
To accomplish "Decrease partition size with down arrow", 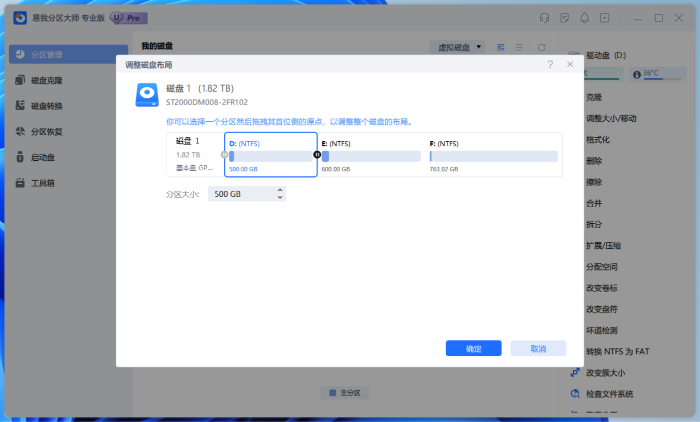I will click(x=280, y=197).
